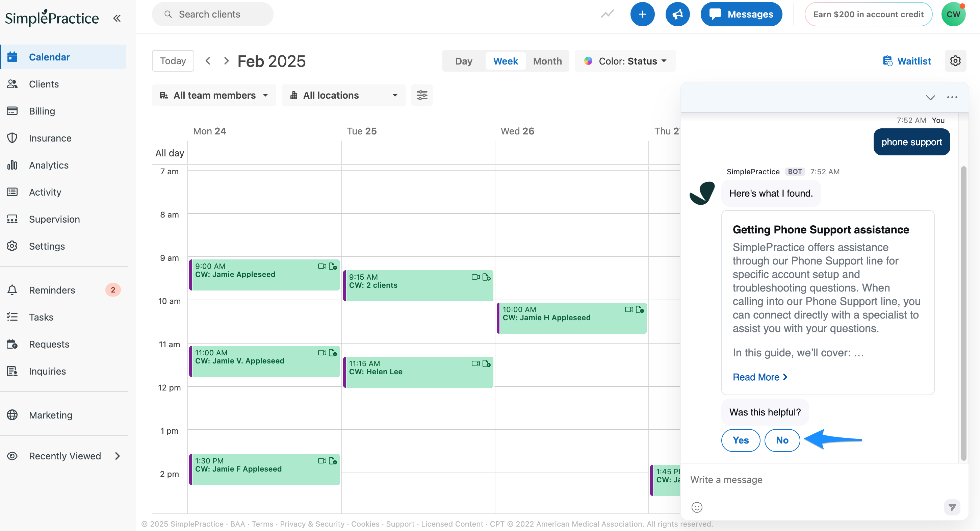Click Read More link in chat
The width and height of the screenshot is (980, 531).
(760, 377)
